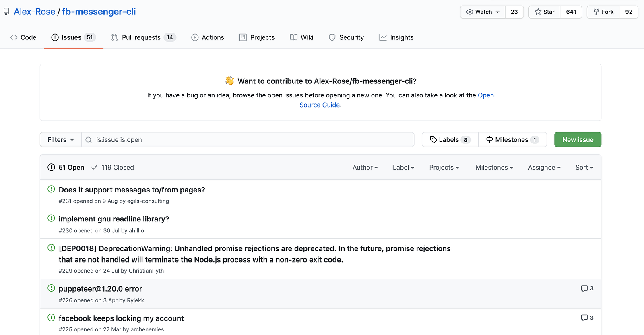Screen dimensions: 644x335
Task: Click the comment bubble icon on puppeteer@1.20.0 error
Action: tap(584, 289)
